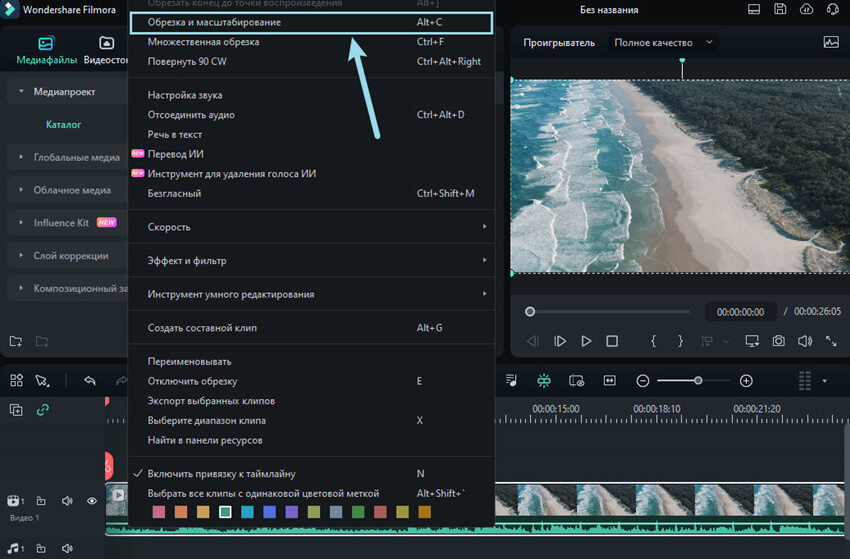The height and width of the screenshot is (559, 850).
Task: Toggle Включить привязку к таймлайну
Action: (x=311, y=473)
